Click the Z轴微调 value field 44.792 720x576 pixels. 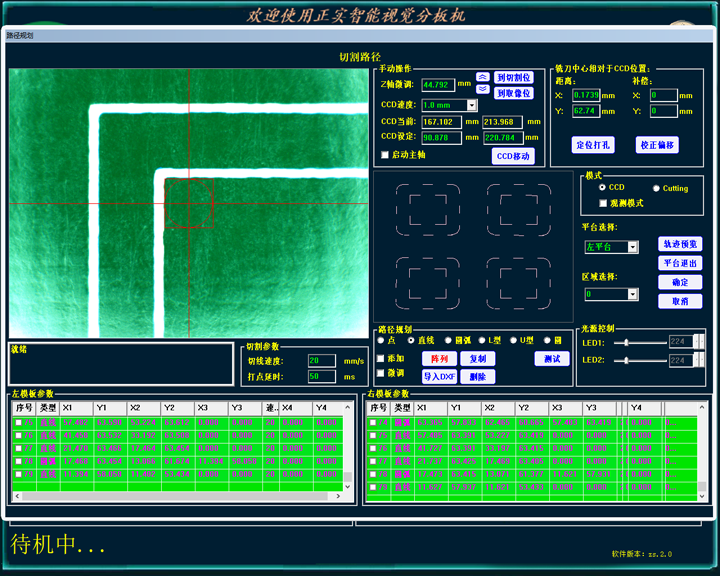[x=438, y=85]
